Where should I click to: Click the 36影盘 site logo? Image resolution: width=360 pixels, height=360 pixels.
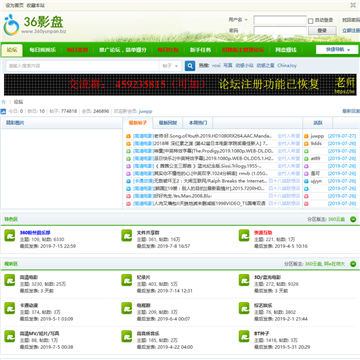(35, 24)
